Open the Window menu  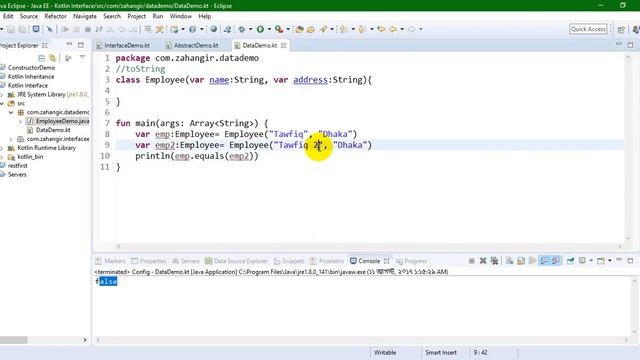[180, 16]
